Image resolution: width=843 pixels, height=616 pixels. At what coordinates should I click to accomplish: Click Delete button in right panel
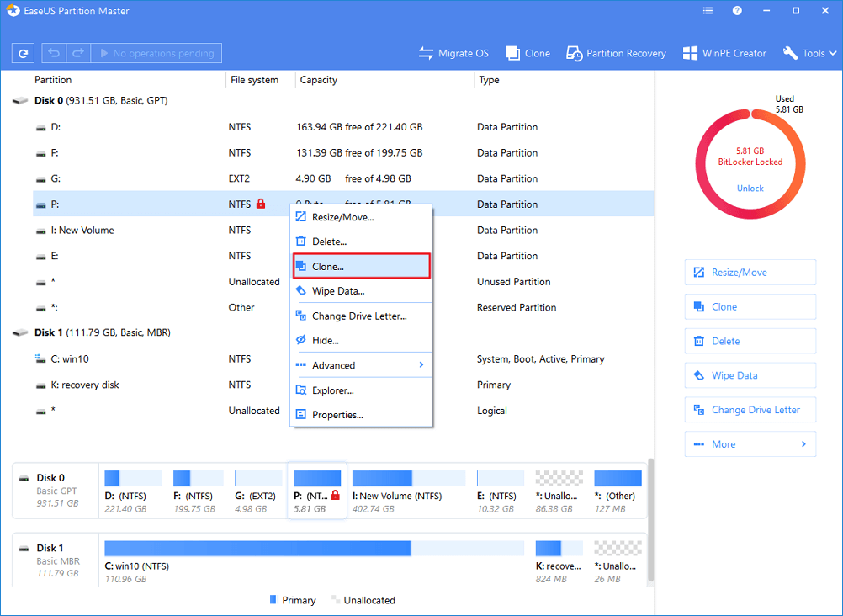click(750, 341)
